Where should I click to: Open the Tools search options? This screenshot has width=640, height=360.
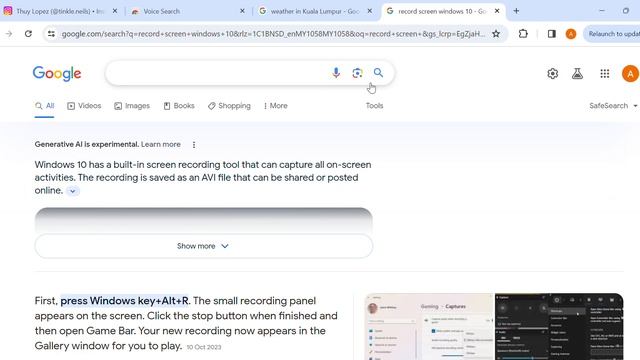pyautogui.click(x=374, y=106)
